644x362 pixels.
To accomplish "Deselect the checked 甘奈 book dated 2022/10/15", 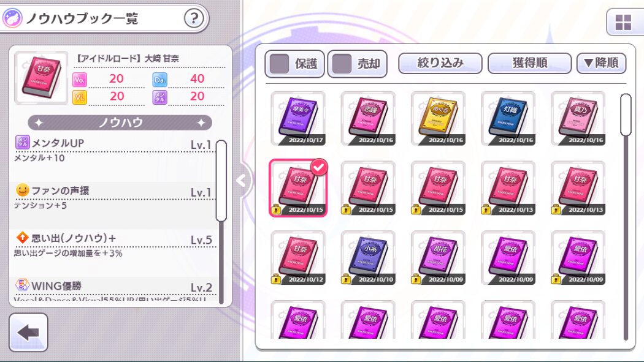I will pyautogui.click(x=298, y=188).
